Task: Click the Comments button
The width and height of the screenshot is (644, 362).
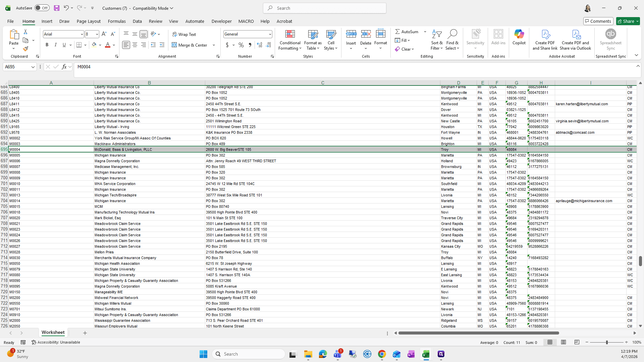Action: 598,21
